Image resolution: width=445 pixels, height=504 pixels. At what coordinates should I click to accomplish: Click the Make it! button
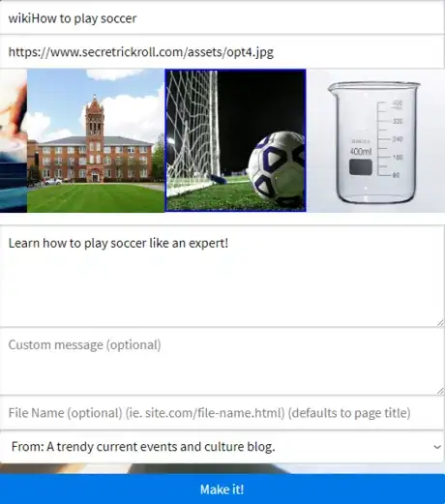[x=222, y=489]
